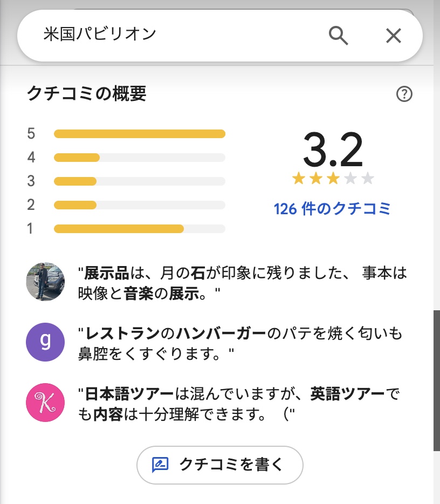Open the 126 件のクチコミ link
440x504 pixels.
tap(332, 209)
